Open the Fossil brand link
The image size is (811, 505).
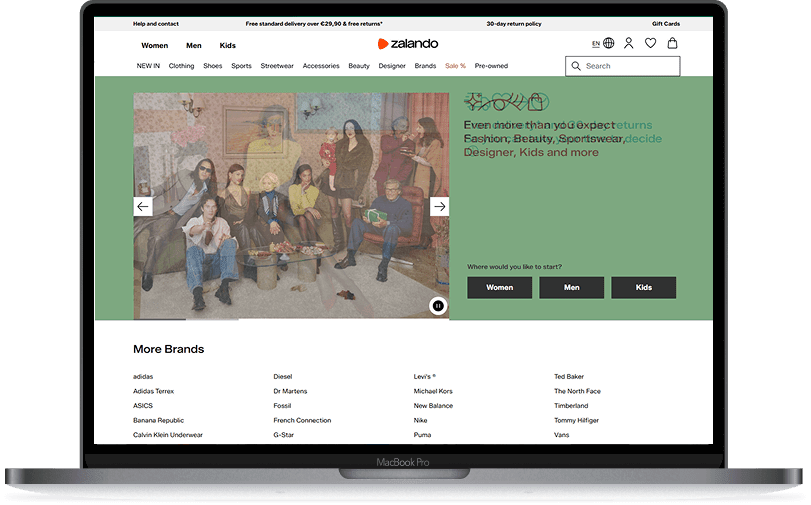pos(282,406)
